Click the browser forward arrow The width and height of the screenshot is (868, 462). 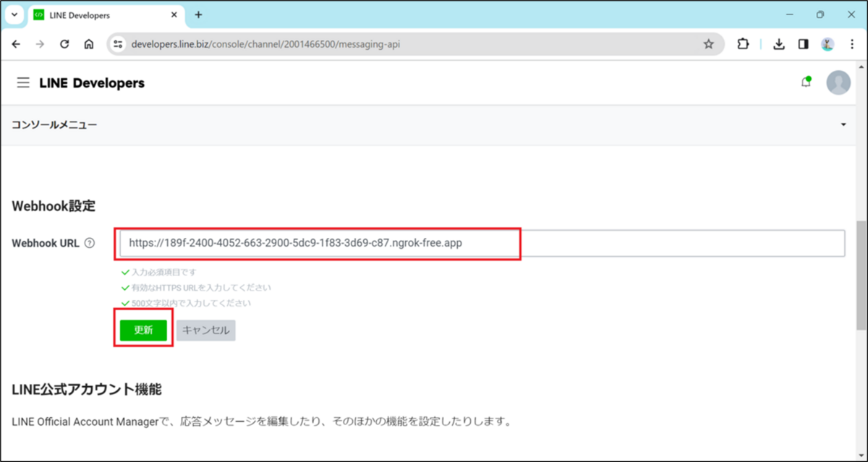[40, 44]
